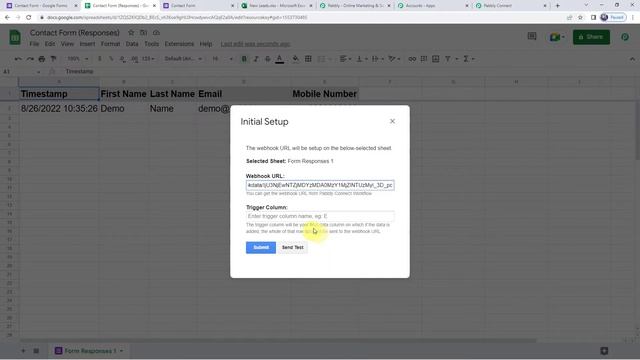Toggle italic formatting
This screenshot has height=360, width=640.
256,59
